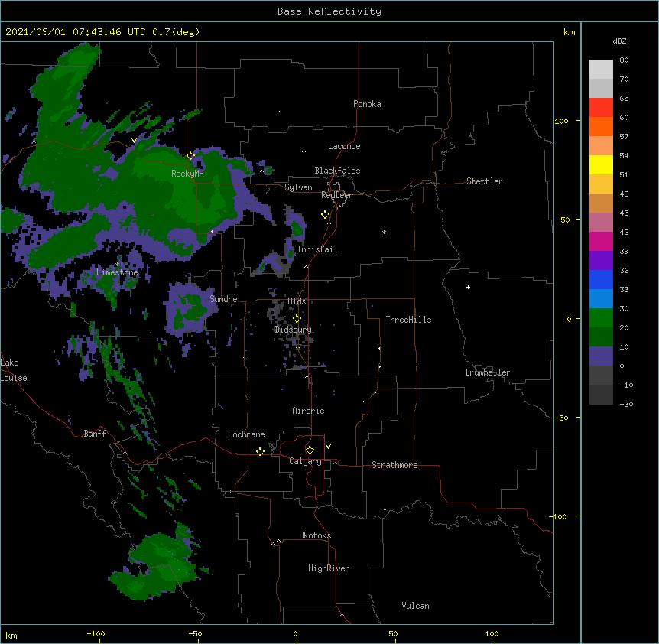The image size is (659, 644).
Task: Click the Calgary city label
Action: tap(306, 461)
